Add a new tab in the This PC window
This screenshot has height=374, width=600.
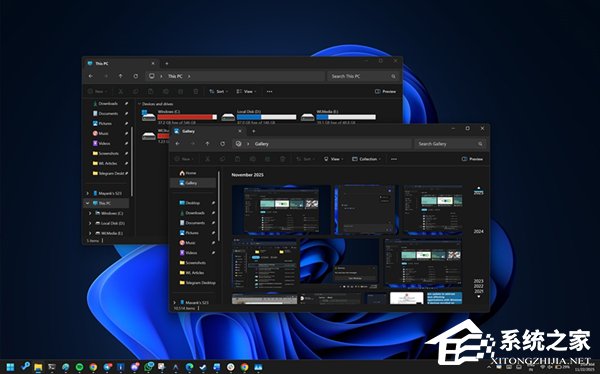click(x=167, y=64)
